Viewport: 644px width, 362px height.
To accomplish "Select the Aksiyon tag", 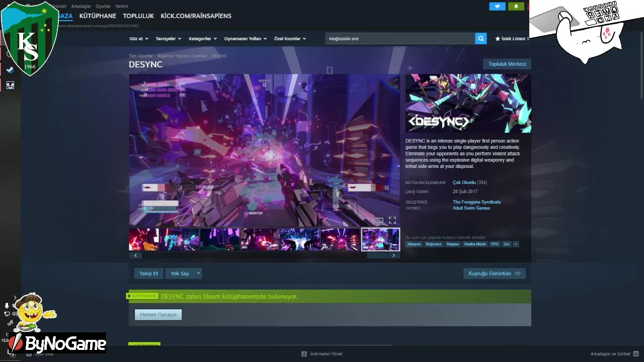I will pyautogui.click(x=414, y=244).
